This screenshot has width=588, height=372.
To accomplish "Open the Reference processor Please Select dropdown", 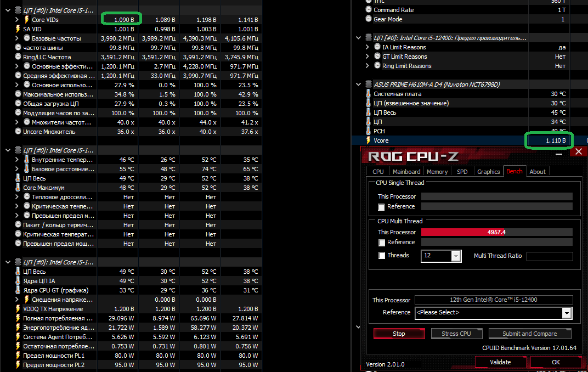I will point(567,313).
